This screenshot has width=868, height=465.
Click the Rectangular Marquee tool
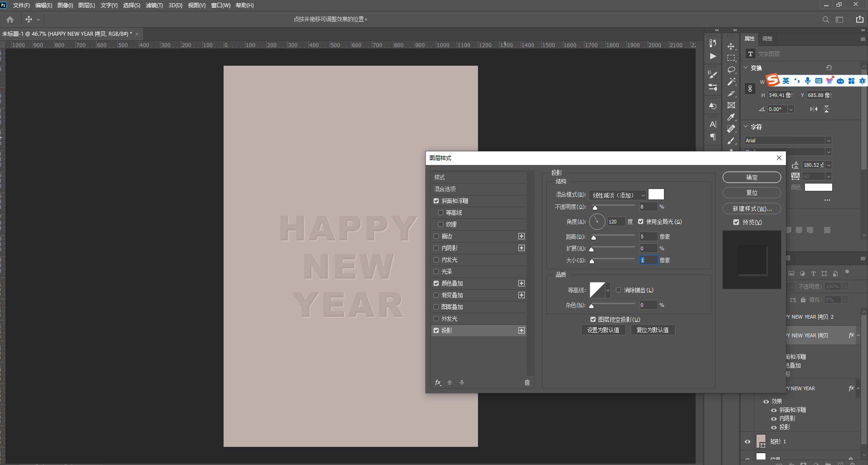[x=731, y=58]
